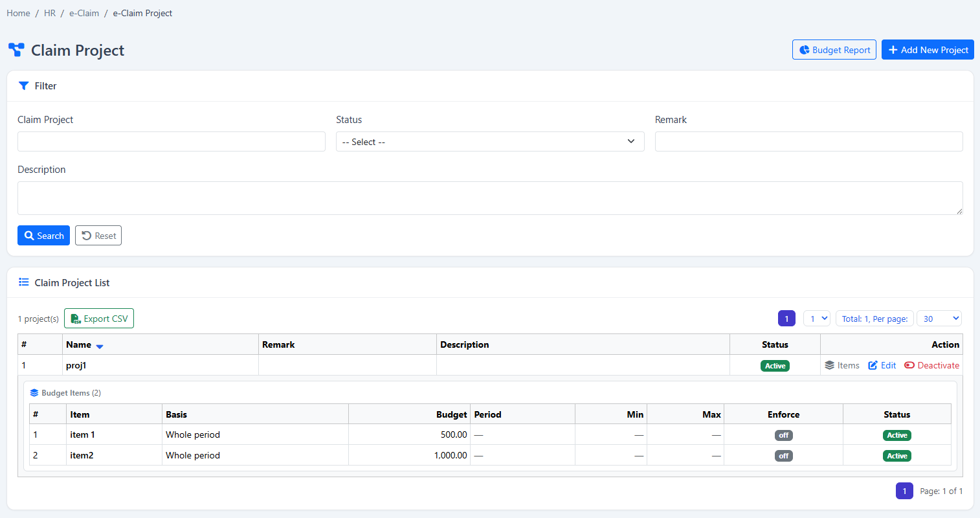Focus the Description text area
This screenshot has height=518, width=980.
click(490, 198)
